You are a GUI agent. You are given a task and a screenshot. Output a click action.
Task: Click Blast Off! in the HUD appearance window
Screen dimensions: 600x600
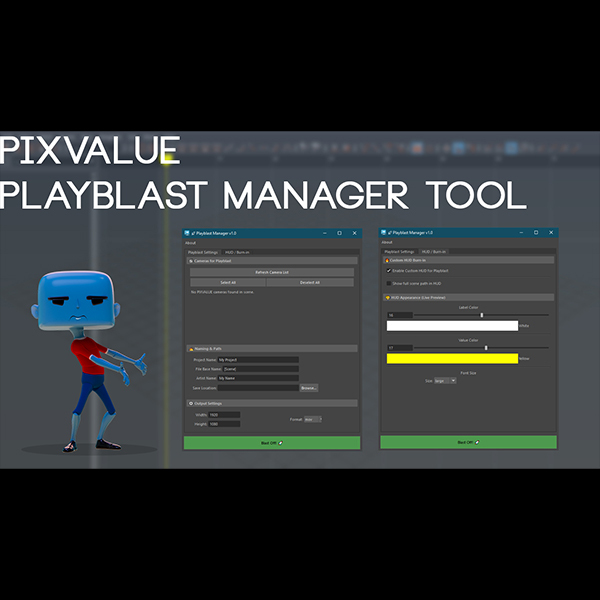point(468,442)
